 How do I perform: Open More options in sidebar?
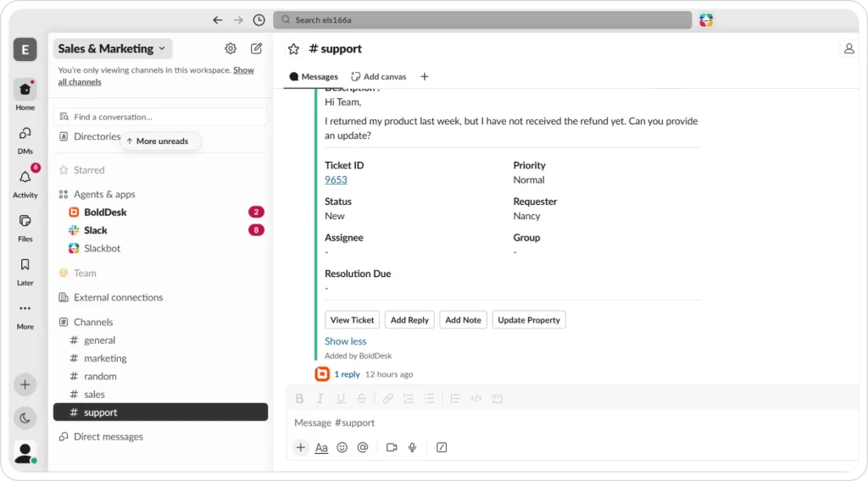click(x=25, y=315)
